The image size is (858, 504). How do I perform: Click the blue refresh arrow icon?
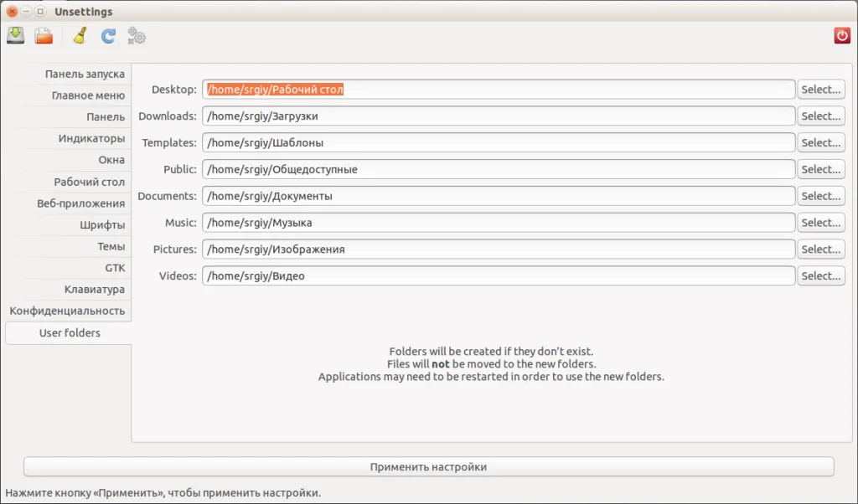pyautogui.click(x=108, y=36)
